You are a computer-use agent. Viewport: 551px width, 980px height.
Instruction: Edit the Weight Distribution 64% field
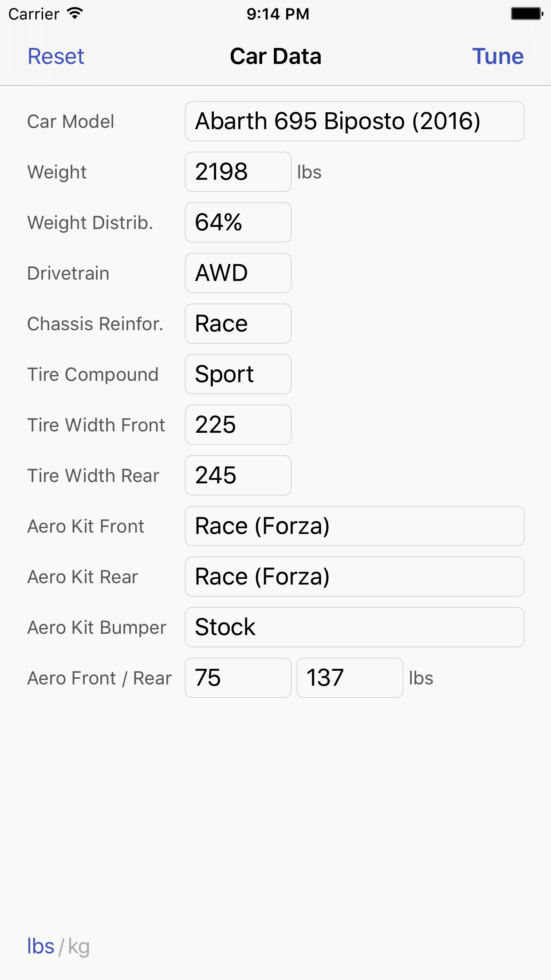tap(238, 222)
